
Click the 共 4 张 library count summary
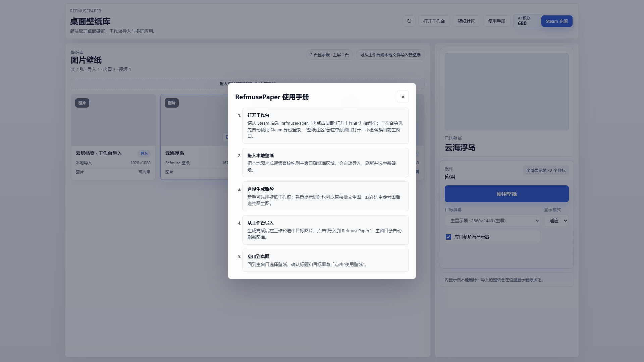click(x=101, y=69)
